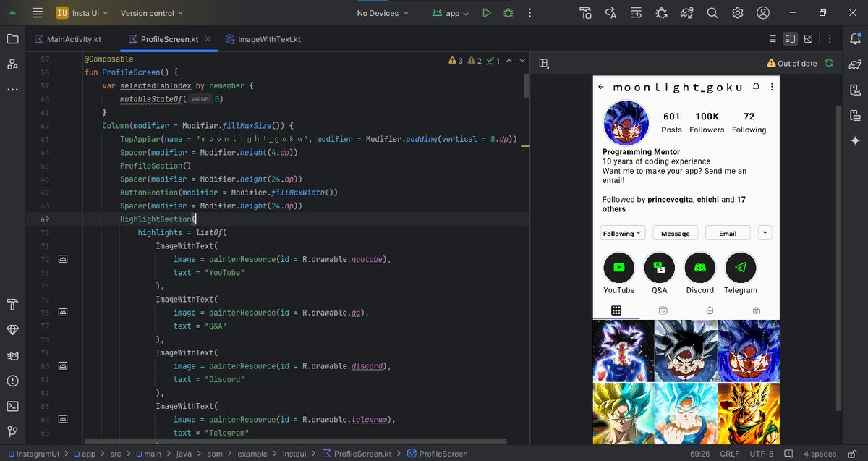Open the Gradle tool window

[855, 64]
